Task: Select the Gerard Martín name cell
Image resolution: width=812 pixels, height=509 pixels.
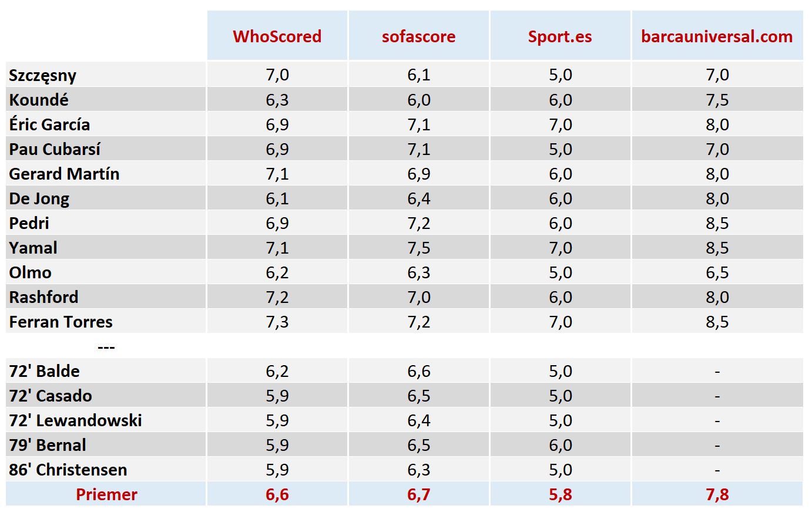Action: tap(64, 174)
